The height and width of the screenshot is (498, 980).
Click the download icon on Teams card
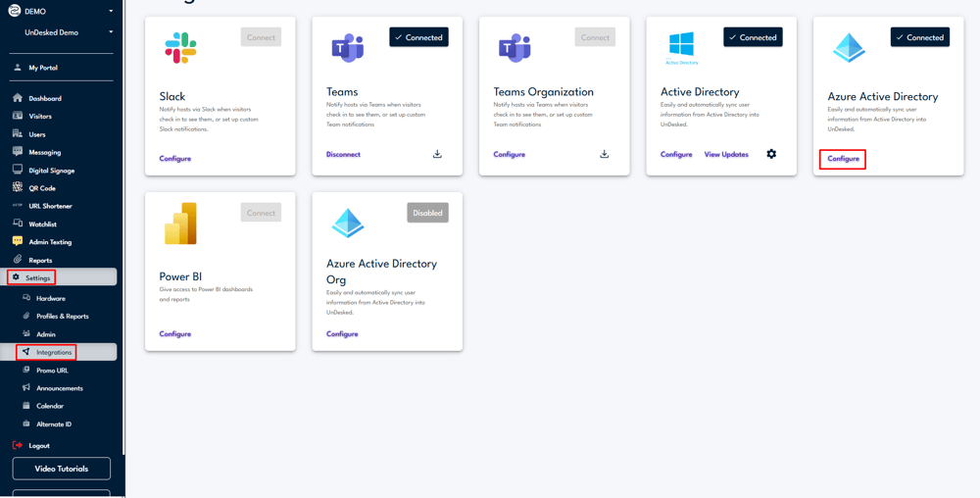(x=437, y=154)
